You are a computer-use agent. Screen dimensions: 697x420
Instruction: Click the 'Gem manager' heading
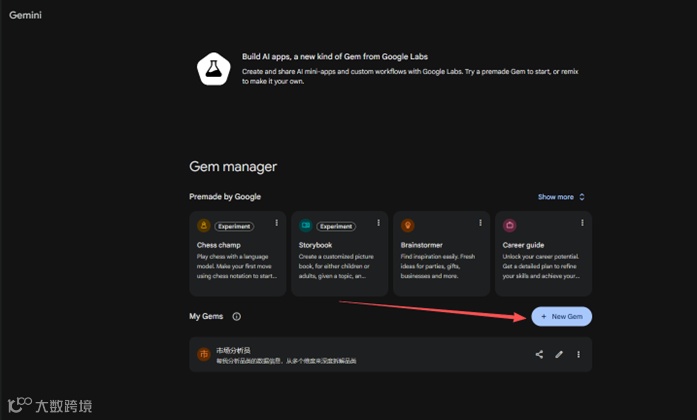[233, 167]
